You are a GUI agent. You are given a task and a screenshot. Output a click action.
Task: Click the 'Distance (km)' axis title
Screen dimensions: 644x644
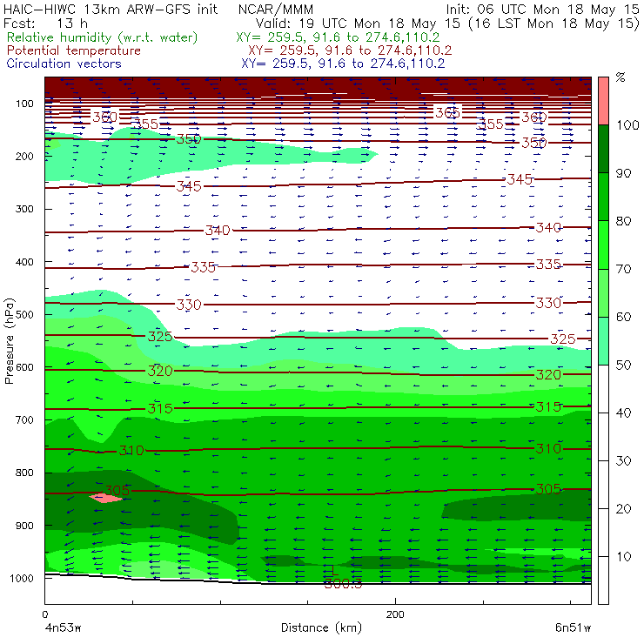pos(321,627)
